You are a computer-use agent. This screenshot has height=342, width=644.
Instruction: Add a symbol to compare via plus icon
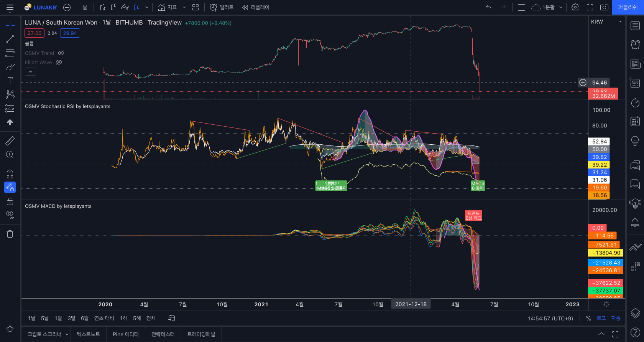(x=67, y=7)
